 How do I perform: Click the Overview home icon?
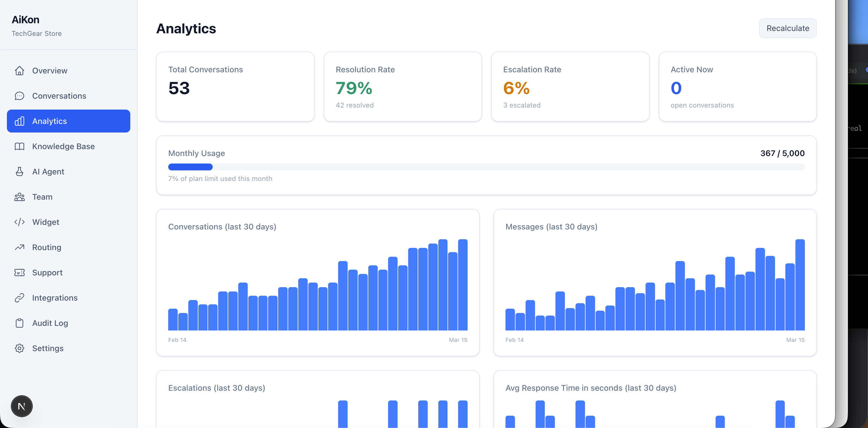tap(20, 70)
